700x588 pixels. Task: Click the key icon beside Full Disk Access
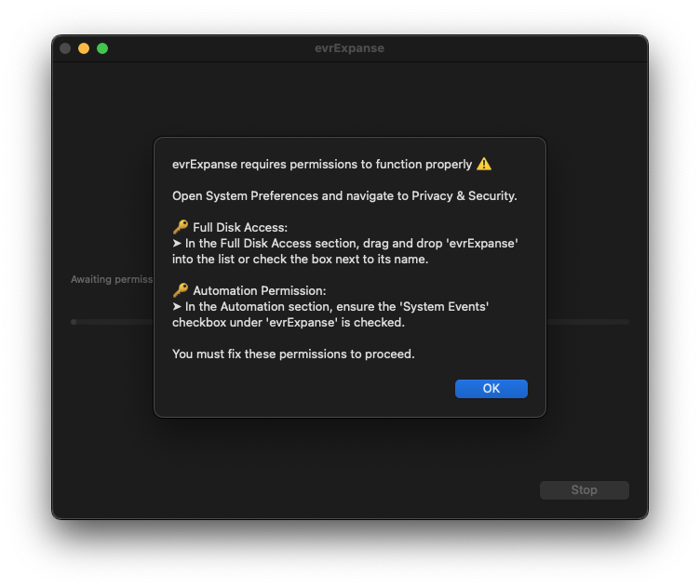181,227
